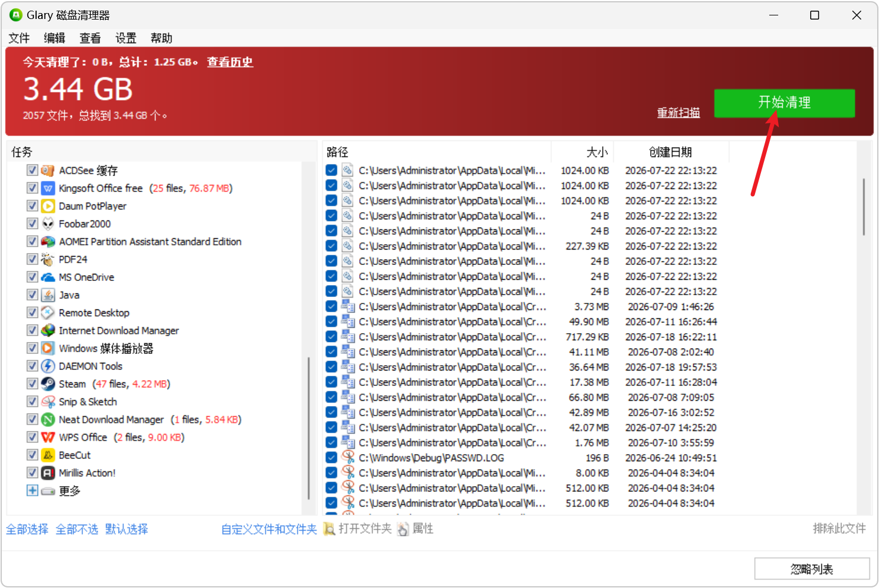The height and width of the screenshot is (588, 879).
Task: Select the Steam icon
Action: pyautogui.click(x=48, y=384)
